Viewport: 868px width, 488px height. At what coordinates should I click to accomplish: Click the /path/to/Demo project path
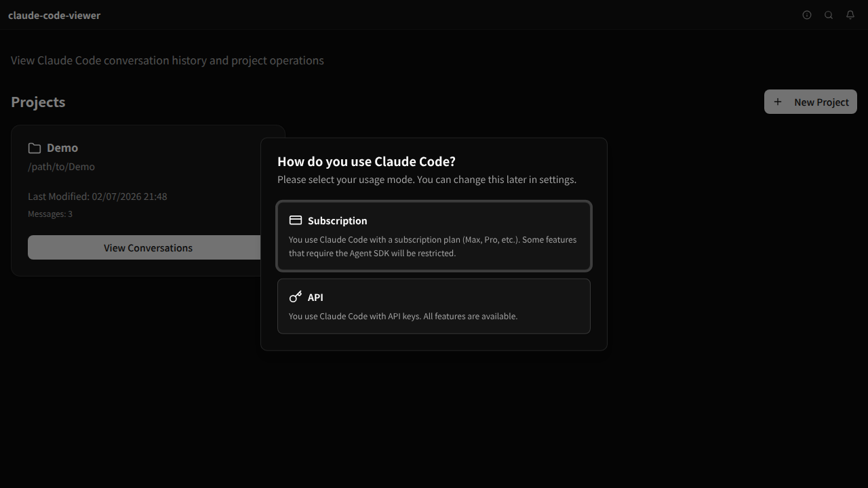point(61,167)
